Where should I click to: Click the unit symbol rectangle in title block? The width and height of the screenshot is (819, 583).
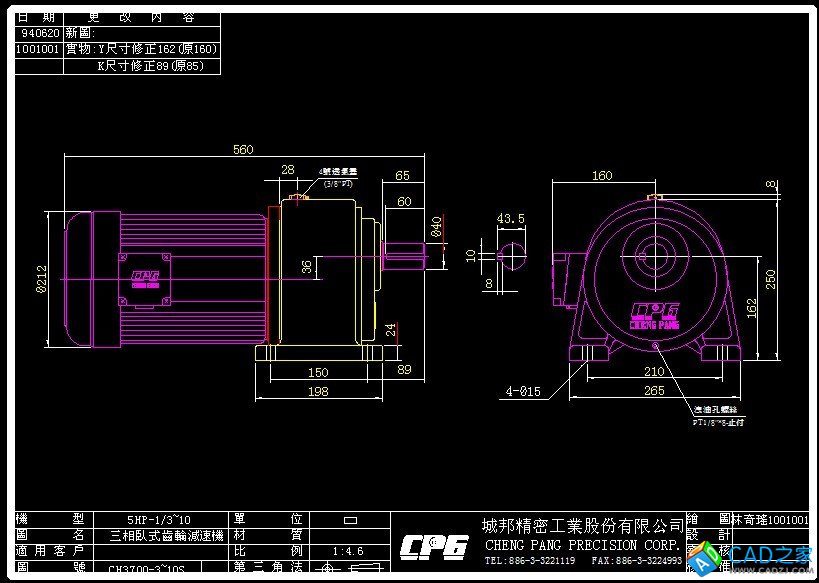click(349, 520)
